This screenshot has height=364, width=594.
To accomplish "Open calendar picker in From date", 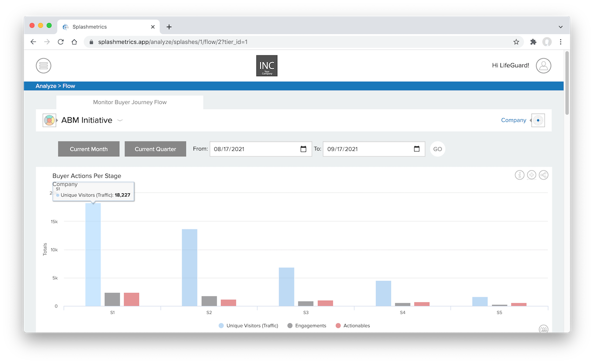I will pos(303,149).
